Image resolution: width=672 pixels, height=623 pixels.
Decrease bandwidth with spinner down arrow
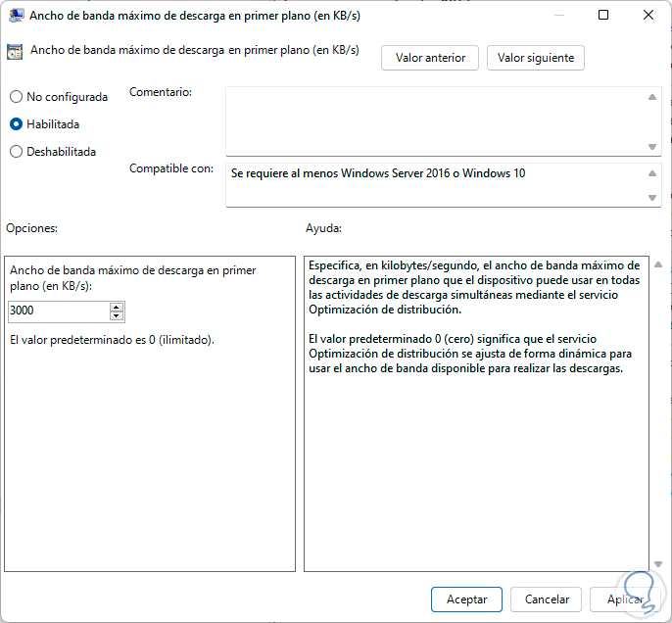117,316
